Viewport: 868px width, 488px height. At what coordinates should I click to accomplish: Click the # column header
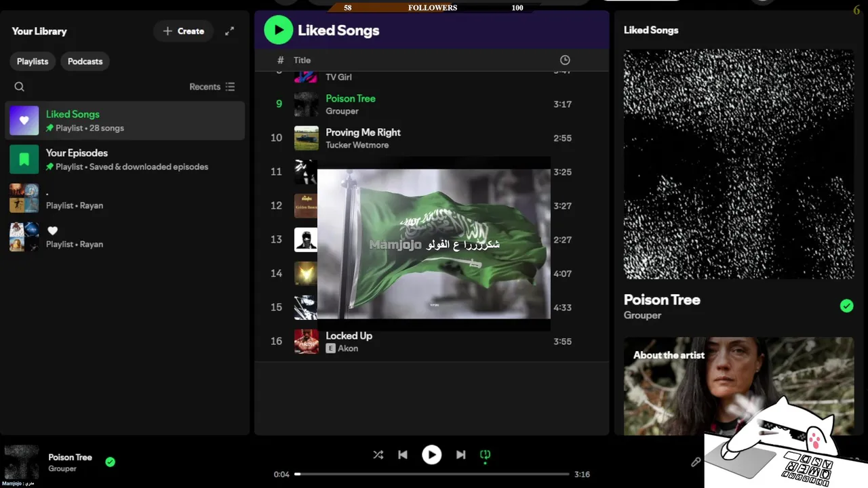coord(280,60)
